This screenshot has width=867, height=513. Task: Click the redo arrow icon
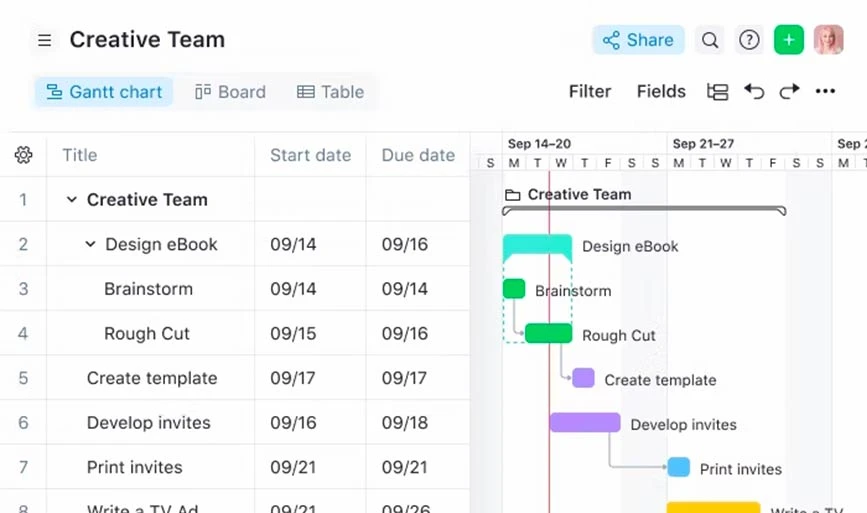tap(790, 92)
